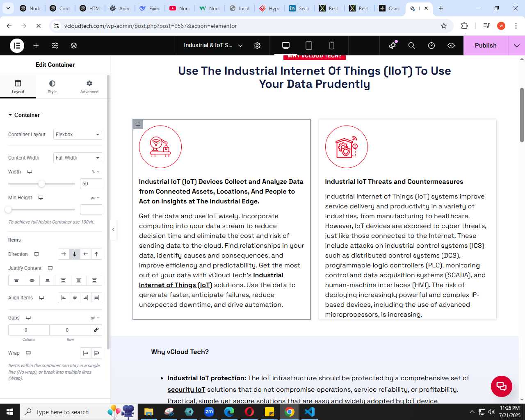Set Wrap to No Wrap
The width and height of the screenshot is (525, 420).
85,353
